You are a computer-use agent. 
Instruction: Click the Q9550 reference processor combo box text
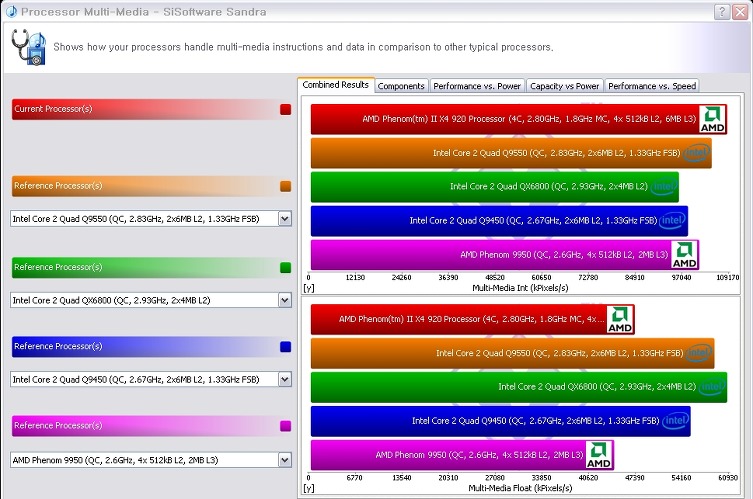point(136,219)
